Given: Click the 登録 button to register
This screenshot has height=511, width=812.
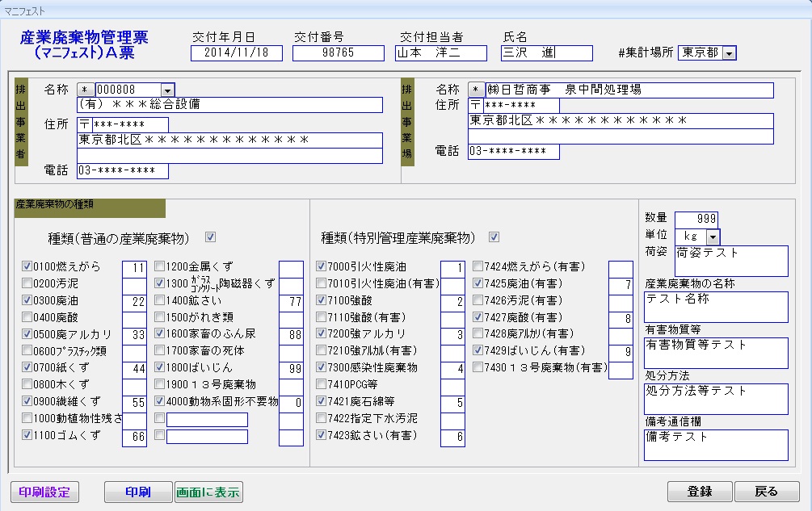Looking at the screenshot, I should 700,492.
